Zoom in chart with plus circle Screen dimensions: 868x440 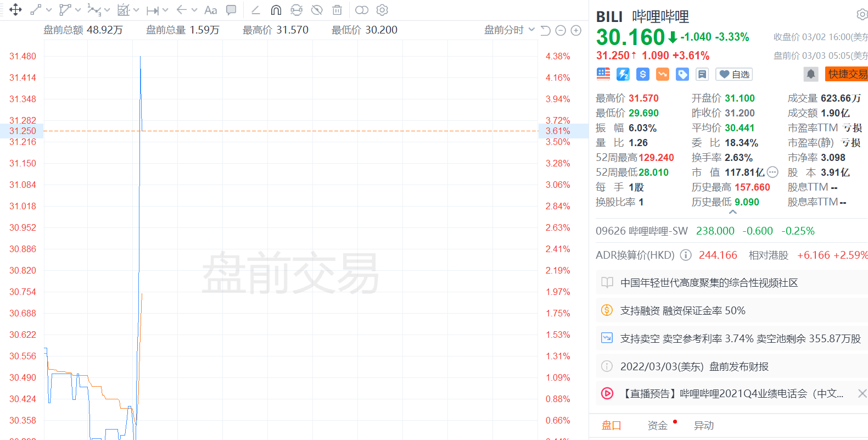coord(576,30)
